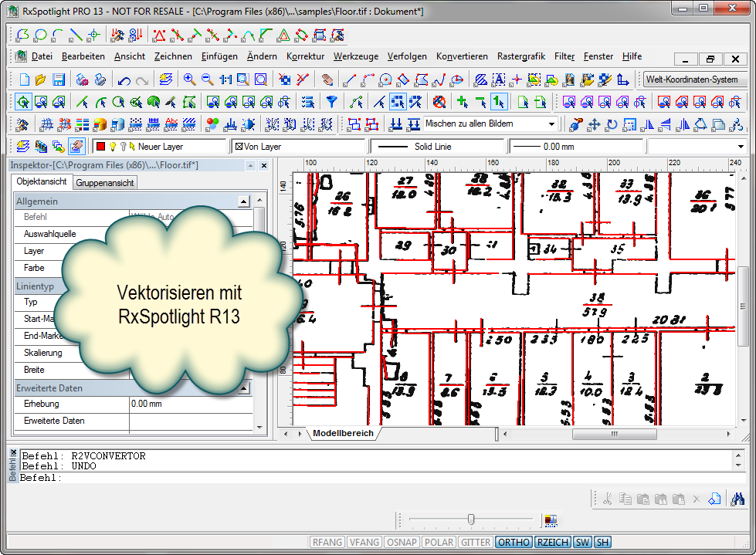Image resolution: width=756 pixels, height=555 pixels.
Task: Select the Modellbereich tab label
Action: point(342,433)
